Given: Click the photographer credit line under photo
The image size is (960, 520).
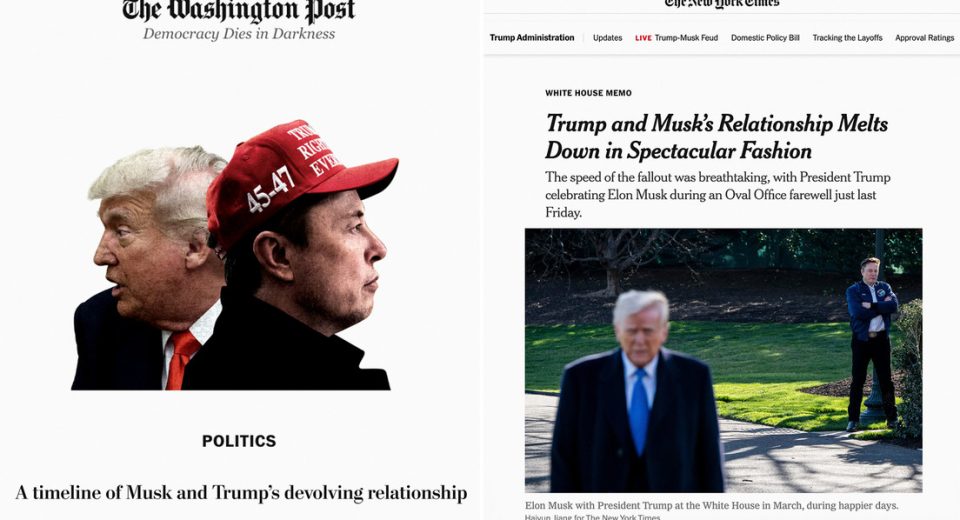Looking at the screenshot, I should pos(592,517).
